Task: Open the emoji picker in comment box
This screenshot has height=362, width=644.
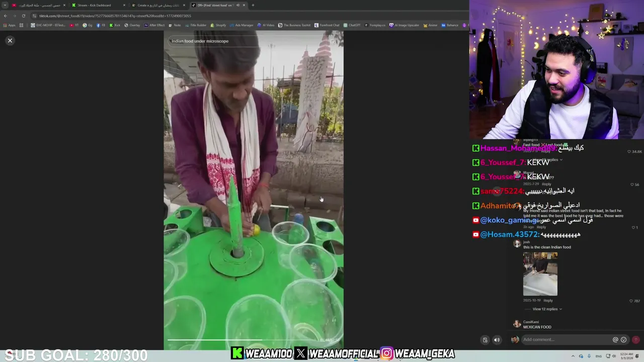Action: pos(624,340)
